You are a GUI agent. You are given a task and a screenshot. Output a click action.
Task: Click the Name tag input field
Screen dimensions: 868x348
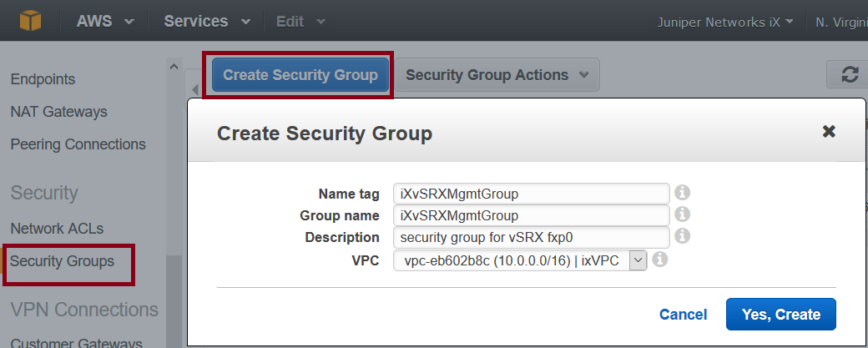531,194
